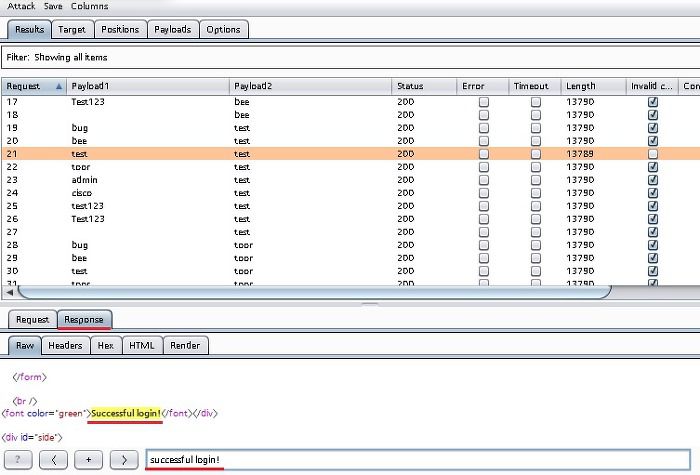Toggle Invalid checkbox in request 17 row

pos(653,102)
